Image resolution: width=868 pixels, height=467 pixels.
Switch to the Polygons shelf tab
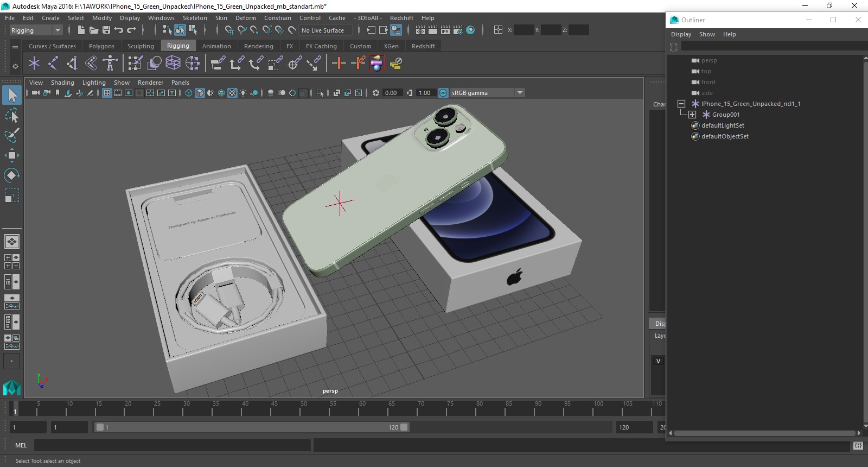tap(101, 46)
